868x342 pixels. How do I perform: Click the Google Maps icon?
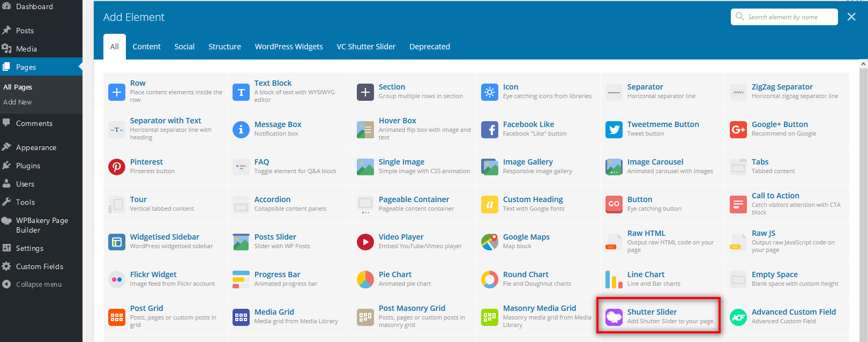click(x=490, y=242)
